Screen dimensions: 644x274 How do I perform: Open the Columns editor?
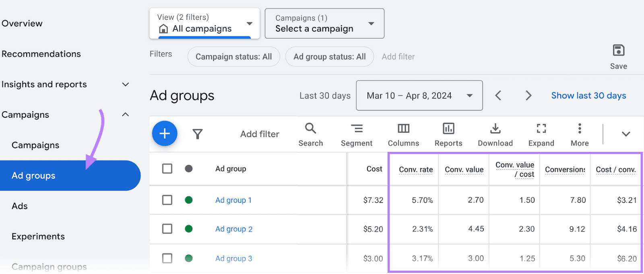[403, 135]
